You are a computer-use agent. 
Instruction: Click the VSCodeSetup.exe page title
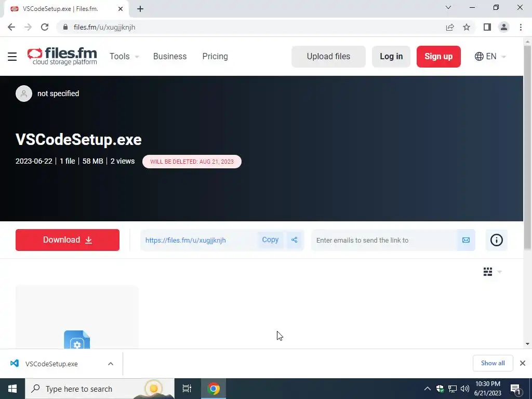click(x=78, y=139)
